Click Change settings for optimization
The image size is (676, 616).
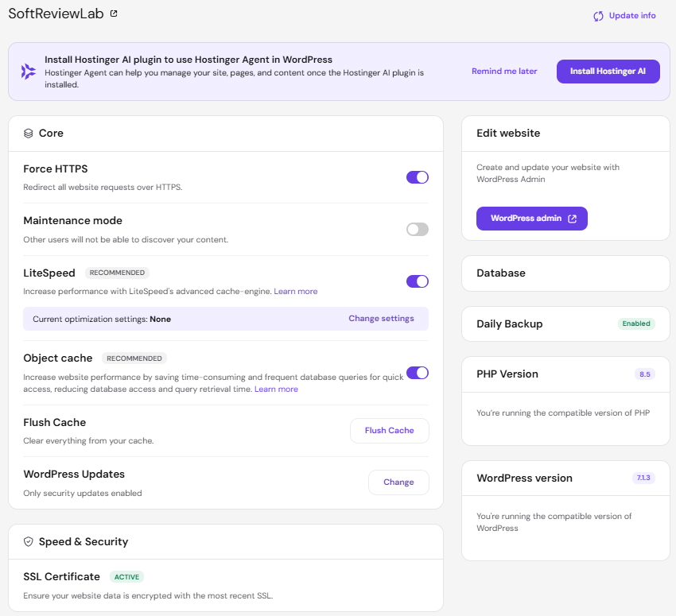click(x=381, y=319)
